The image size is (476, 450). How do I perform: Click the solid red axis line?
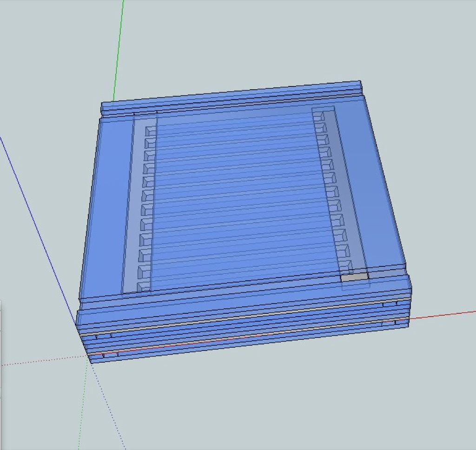(x=442, y=315)
